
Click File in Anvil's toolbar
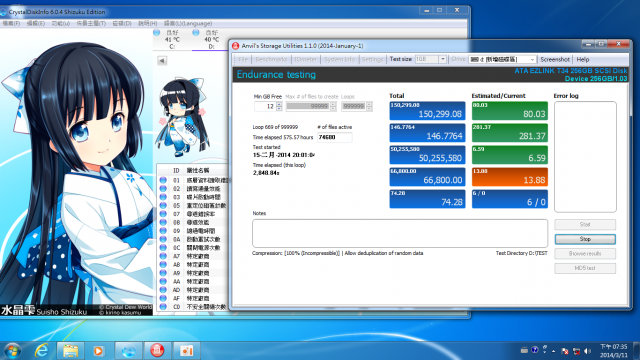coord(243,60)
